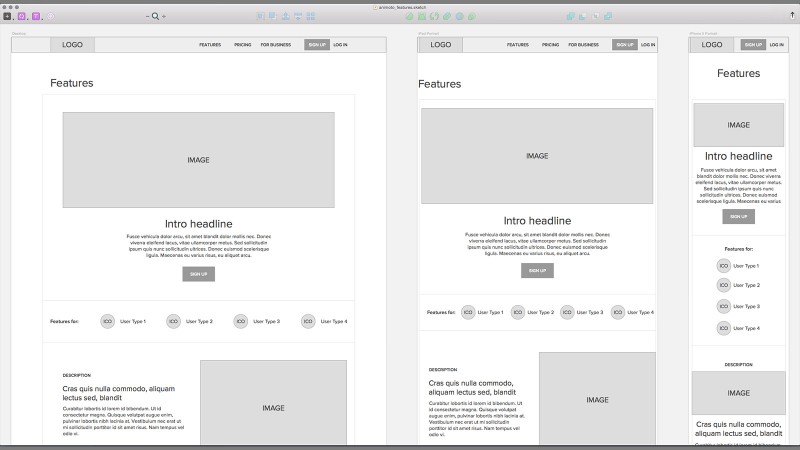800x450 pixels.
Task: Click header SIGN UP button in desktop artboard
Action: [x=317, y=45]
